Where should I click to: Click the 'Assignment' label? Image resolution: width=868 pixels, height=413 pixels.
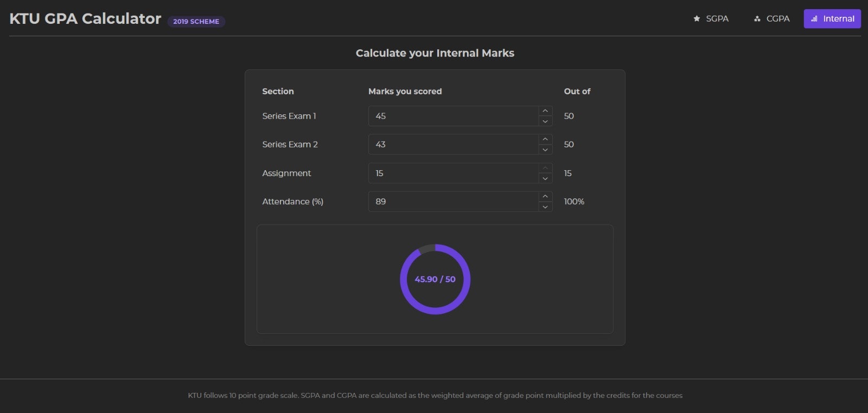(x=286, y=173)
